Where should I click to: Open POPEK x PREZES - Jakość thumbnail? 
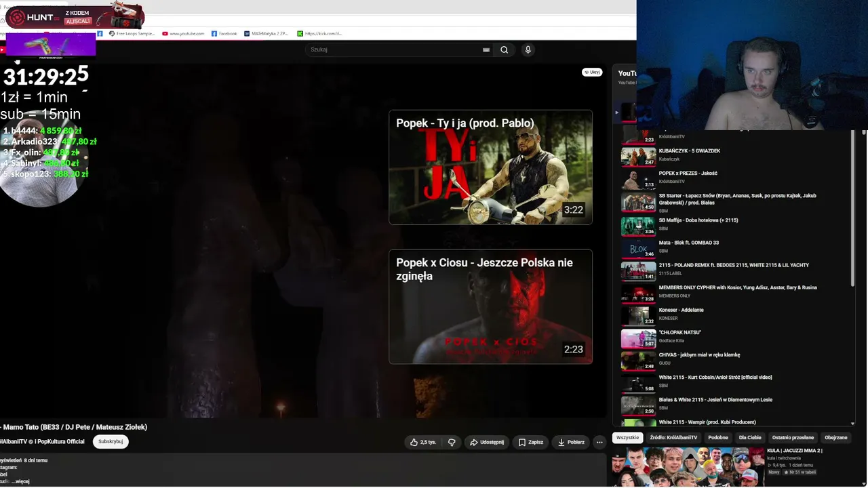(638, 179)
